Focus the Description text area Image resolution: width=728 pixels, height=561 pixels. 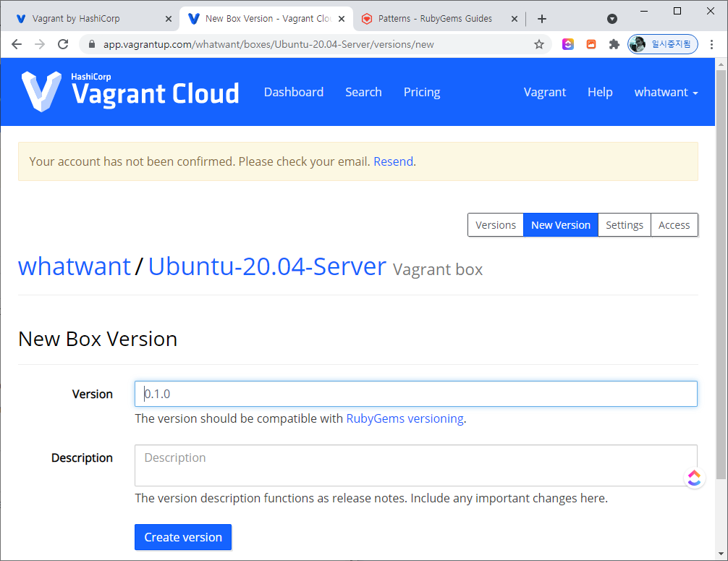point(416,465)
